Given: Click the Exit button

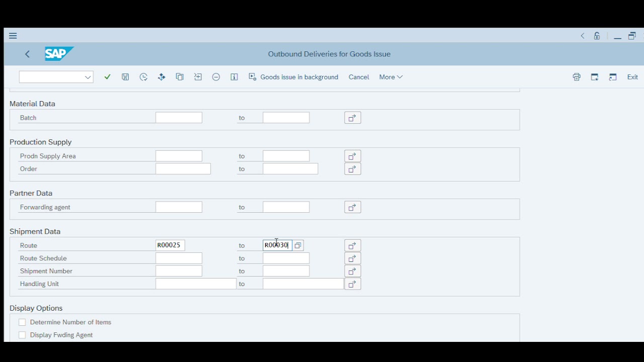Looking at the screenshot, I should [x=632, y=77].
